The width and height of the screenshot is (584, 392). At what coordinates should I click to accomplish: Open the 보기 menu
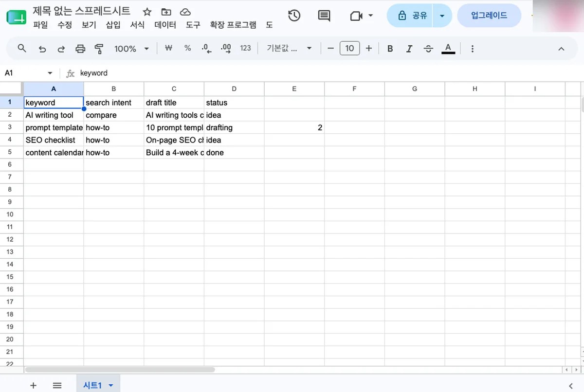(89, 25)
